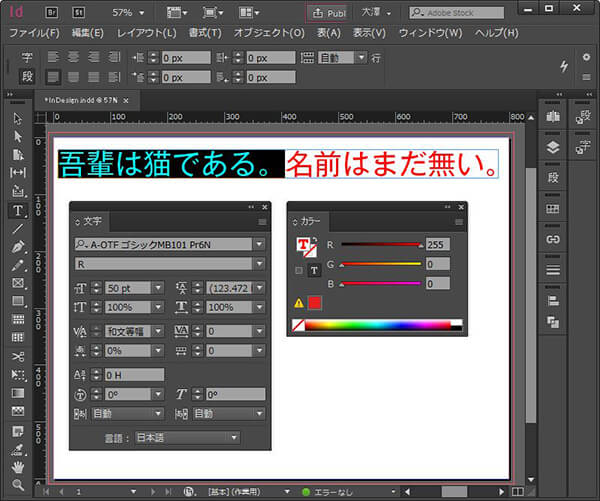Select the Page tool
Image resolution: width=600 pixels, height=501 pixels.
pos(18,155)
